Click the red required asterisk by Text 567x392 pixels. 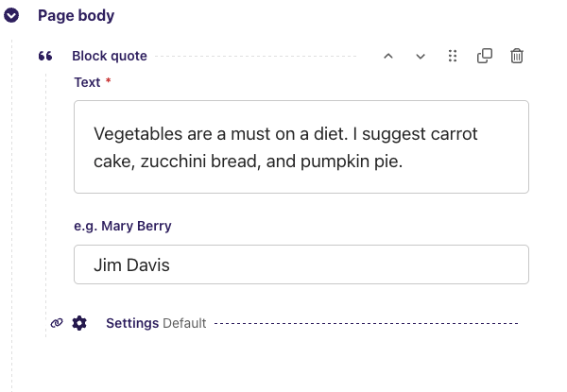[x=108, y=80]
